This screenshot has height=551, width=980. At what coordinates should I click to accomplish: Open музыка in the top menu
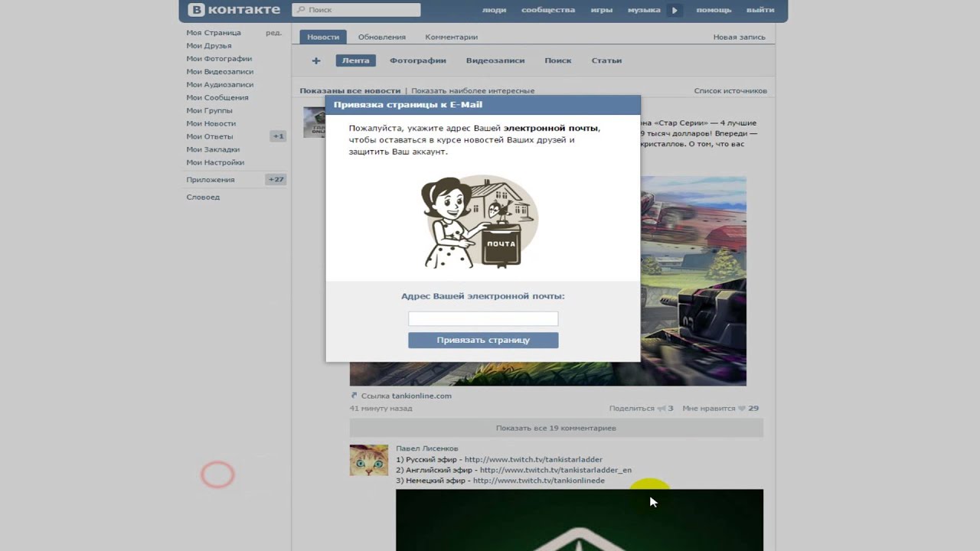coord(644,10)
